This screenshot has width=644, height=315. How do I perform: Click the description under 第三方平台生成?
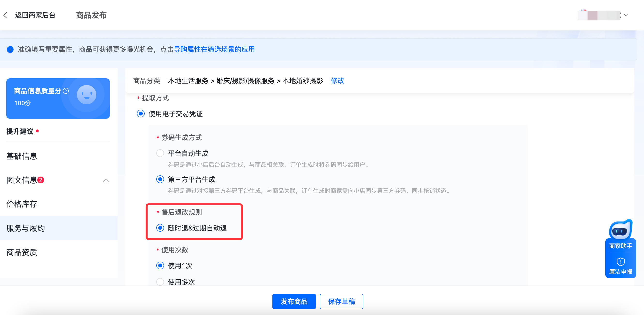tap(309, 191)
